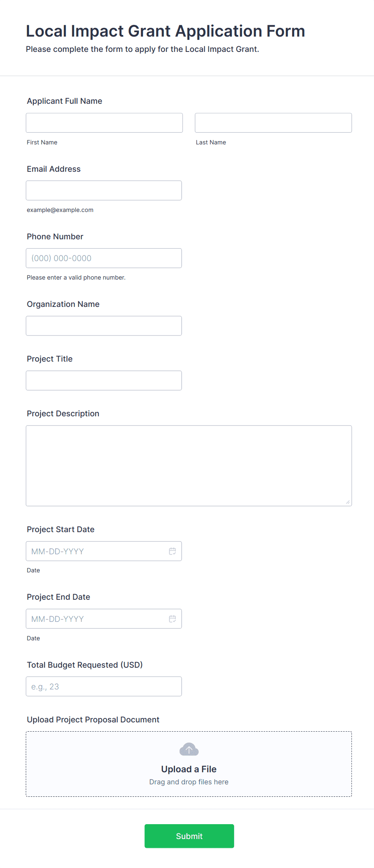Click the "Local Impact Grant Application Form" heading
This screenshot has width=374, height=868.
click(165, 31)
